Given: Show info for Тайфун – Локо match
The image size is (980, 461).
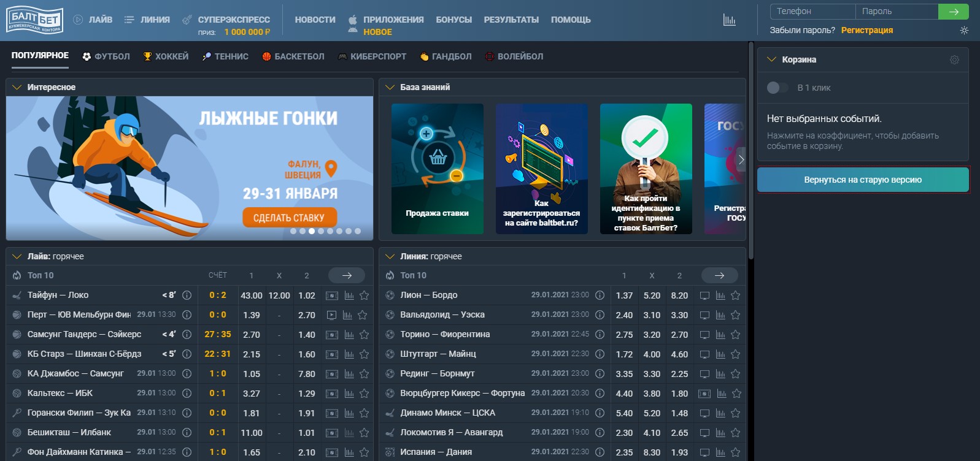Looking at the screenshot, I should (187, 295).
